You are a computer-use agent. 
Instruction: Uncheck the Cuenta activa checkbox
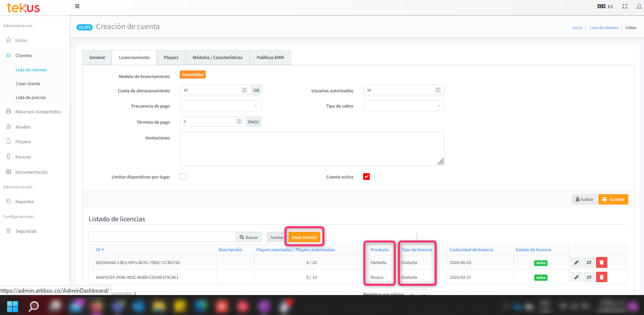[366, 177]
